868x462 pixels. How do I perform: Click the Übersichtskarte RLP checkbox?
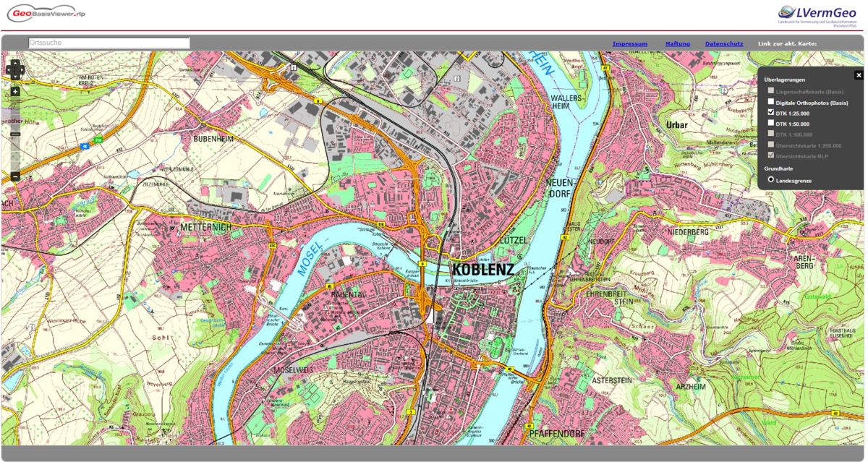pos(771,155)
